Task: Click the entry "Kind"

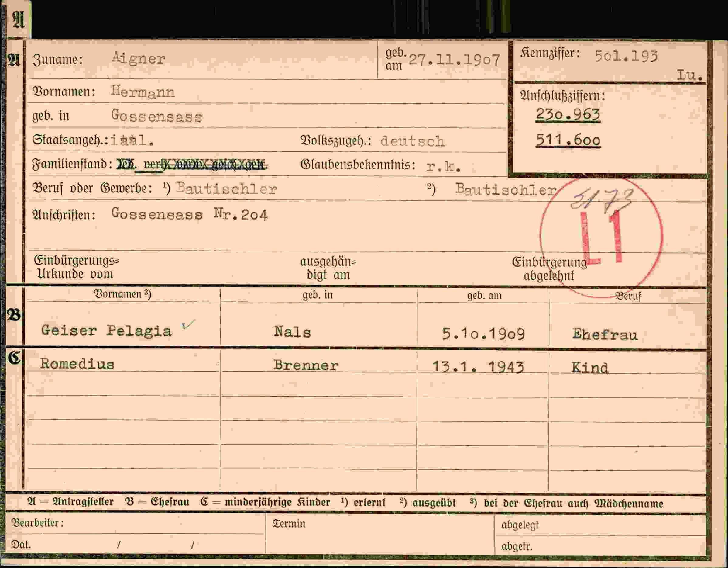Action: pos(590,368)
